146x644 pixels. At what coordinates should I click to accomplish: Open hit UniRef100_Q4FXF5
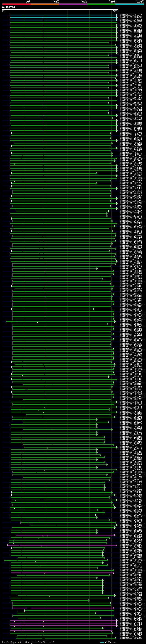click(x=131, y=623)
